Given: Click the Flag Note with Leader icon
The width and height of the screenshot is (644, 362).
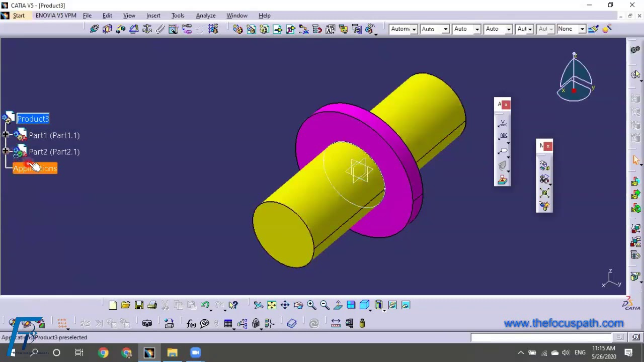Looking at the screenshot, I should coord(503,151).
